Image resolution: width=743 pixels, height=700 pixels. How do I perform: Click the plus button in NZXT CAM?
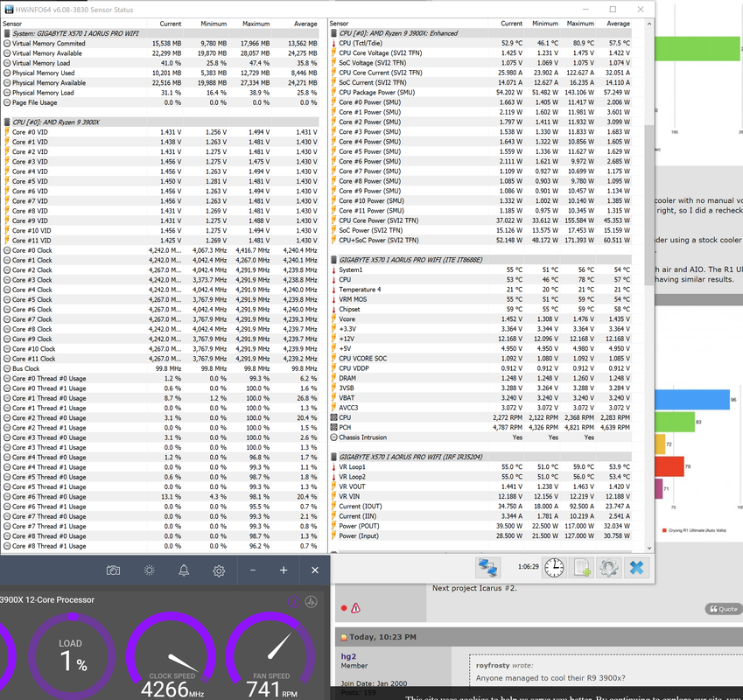[x=284, y=570]
